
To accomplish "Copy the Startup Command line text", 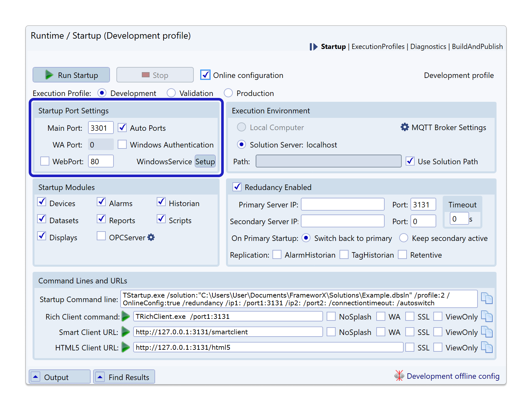I will 487,298.
